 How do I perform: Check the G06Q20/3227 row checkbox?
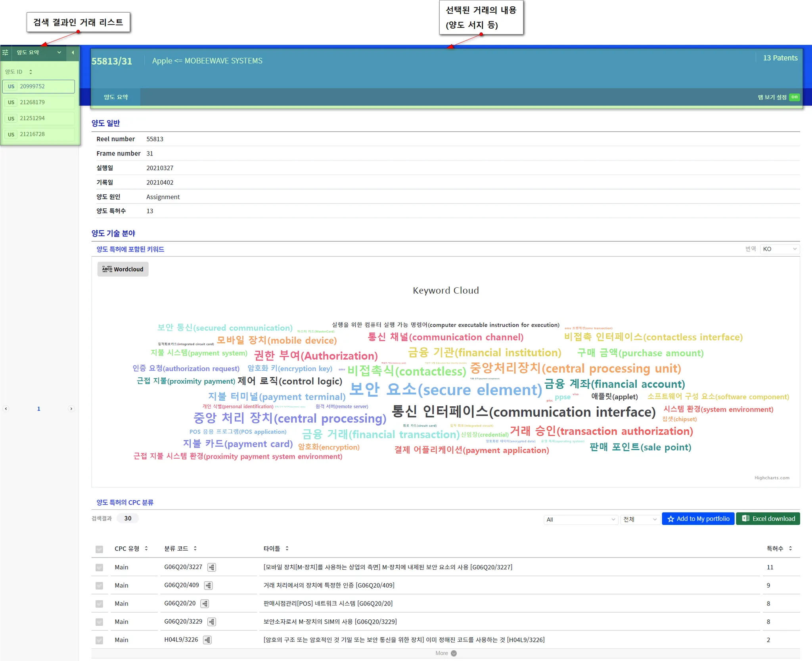99,567
